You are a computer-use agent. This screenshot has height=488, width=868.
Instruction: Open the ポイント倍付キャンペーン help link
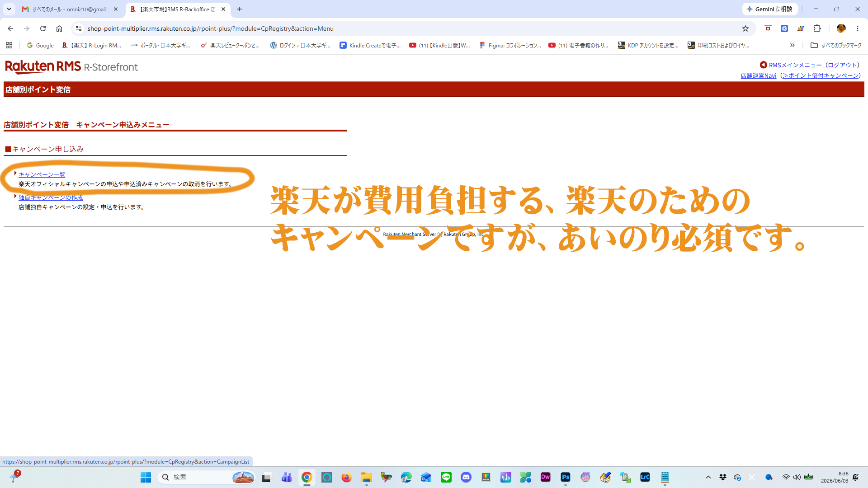821,75
